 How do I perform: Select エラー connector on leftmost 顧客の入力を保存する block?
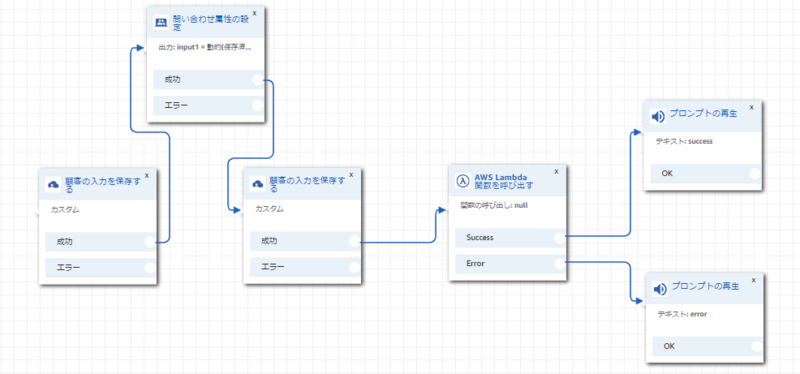tap(149, 267)
